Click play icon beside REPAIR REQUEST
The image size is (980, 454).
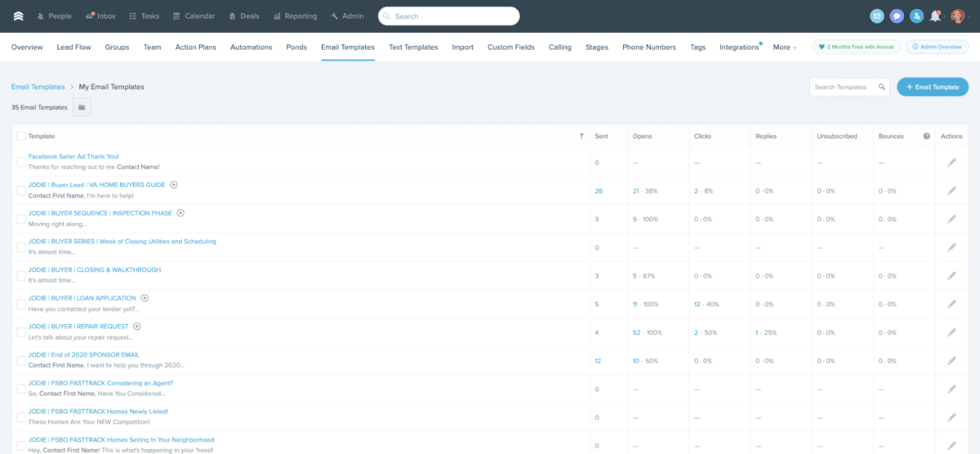137,327
